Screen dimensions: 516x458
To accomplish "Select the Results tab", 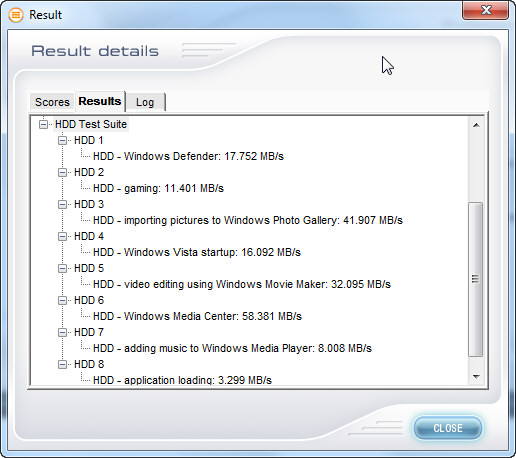I will tap(100, 101).
